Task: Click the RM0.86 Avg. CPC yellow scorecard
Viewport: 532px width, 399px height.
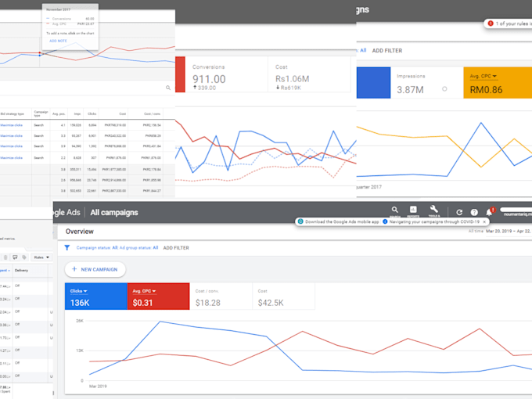Action: pos(498,83)
